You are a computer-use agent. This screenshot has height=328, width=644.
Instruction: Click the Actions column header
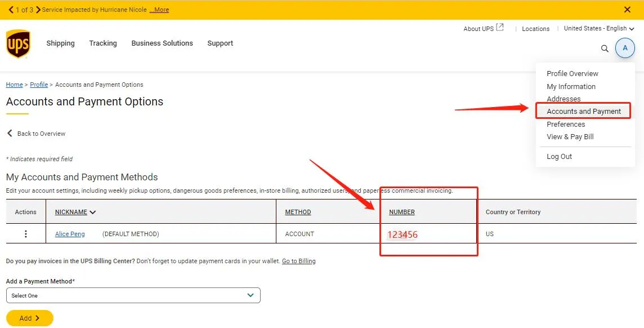point(25,212)
